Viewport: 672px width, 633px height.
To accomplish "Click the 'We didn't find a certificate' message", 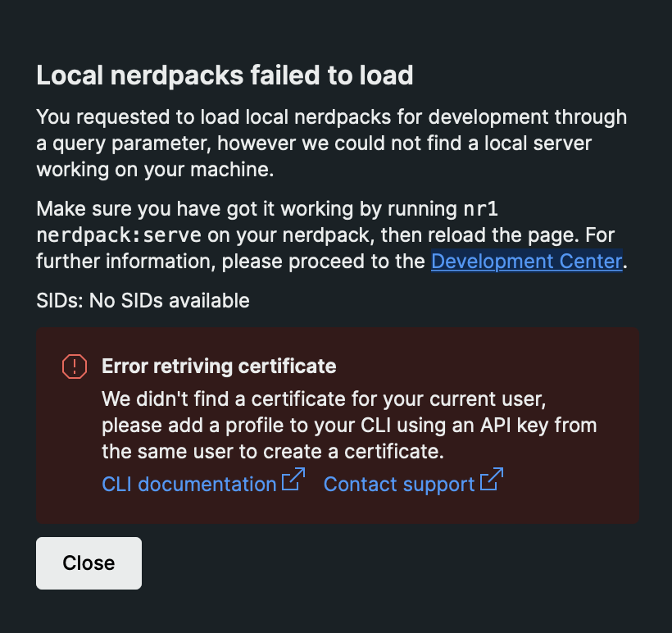I will [x=349, y=425].
